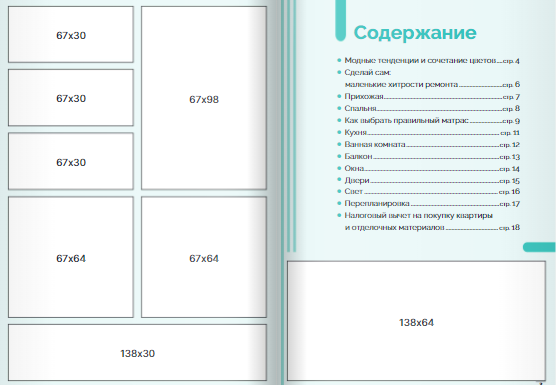
Task: Select the 138x64 placeholder block
Action: click(416, 321)
